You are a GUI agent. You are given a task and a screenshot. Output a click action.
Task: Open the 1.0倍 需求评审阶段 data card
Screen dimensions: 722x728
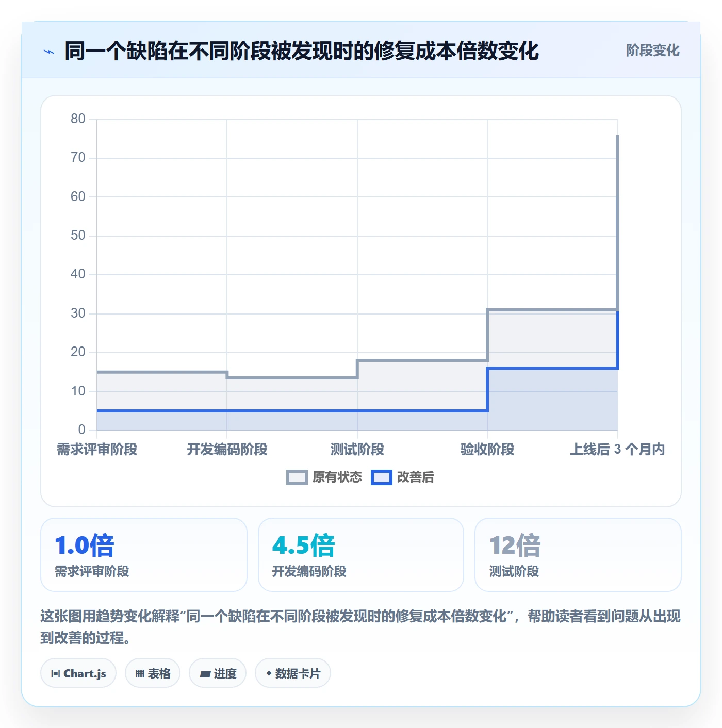[144, 555]
